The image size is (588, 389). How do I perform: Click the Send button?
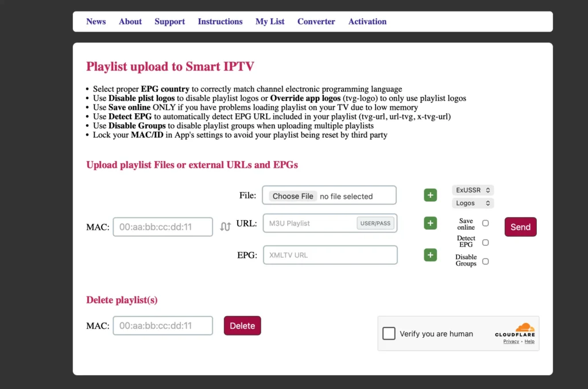click(520, 226)
